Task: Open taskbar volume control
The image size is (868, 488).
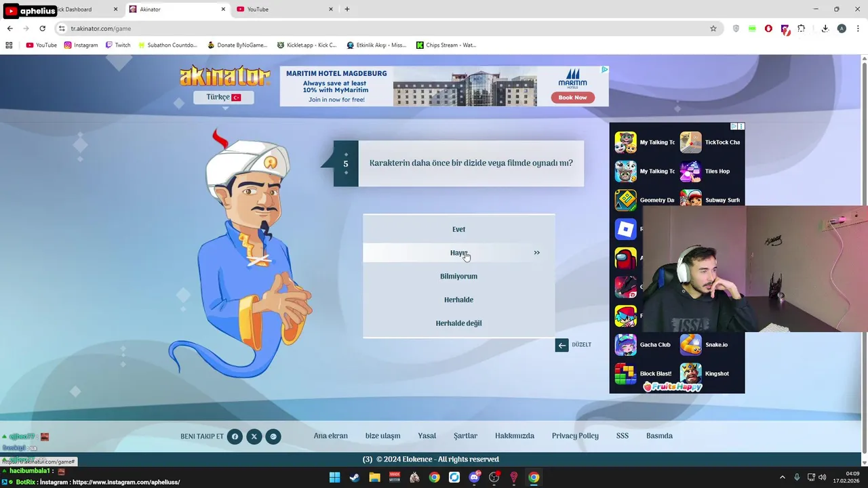Action: click(823, 477)
